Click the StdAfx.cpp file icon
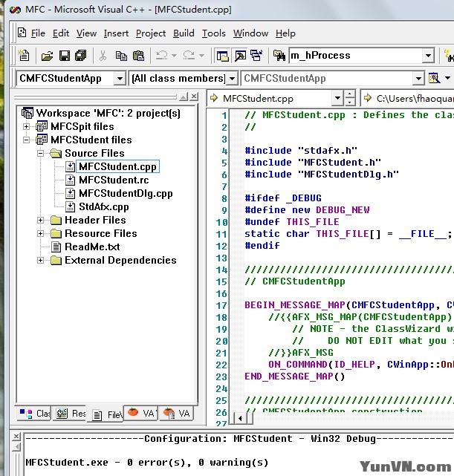The width and height of the screenshot is (454, 476). (x=70, y=206)
